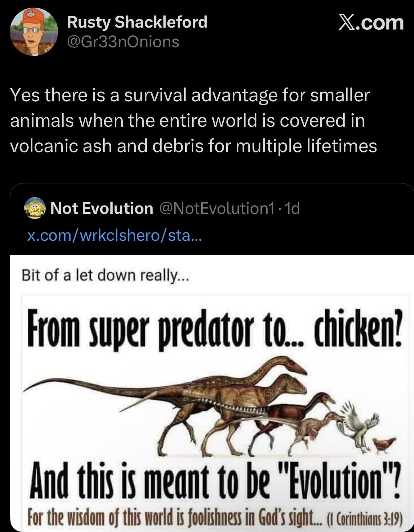Click the Not Evolution display name
Viewport: 414px width, 532px height.
(102, 208)
